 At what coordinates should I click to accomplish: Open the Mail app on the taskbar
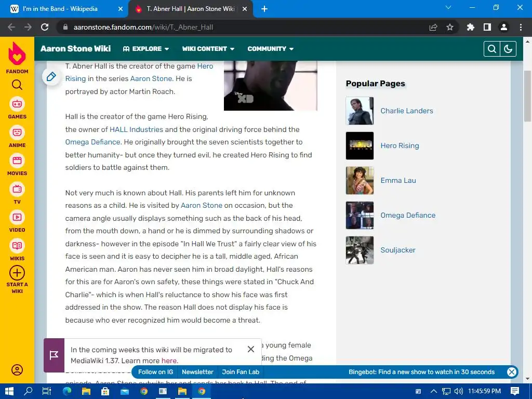point(125,391)
